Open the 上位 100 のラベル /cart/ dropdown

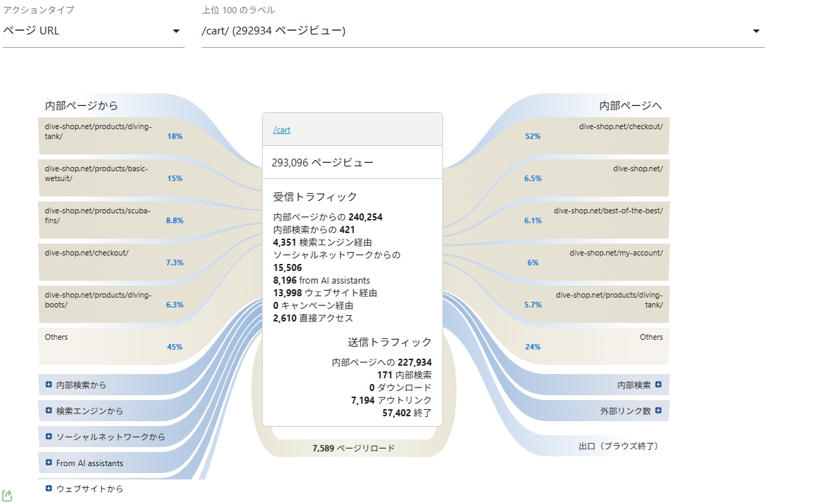483,31
